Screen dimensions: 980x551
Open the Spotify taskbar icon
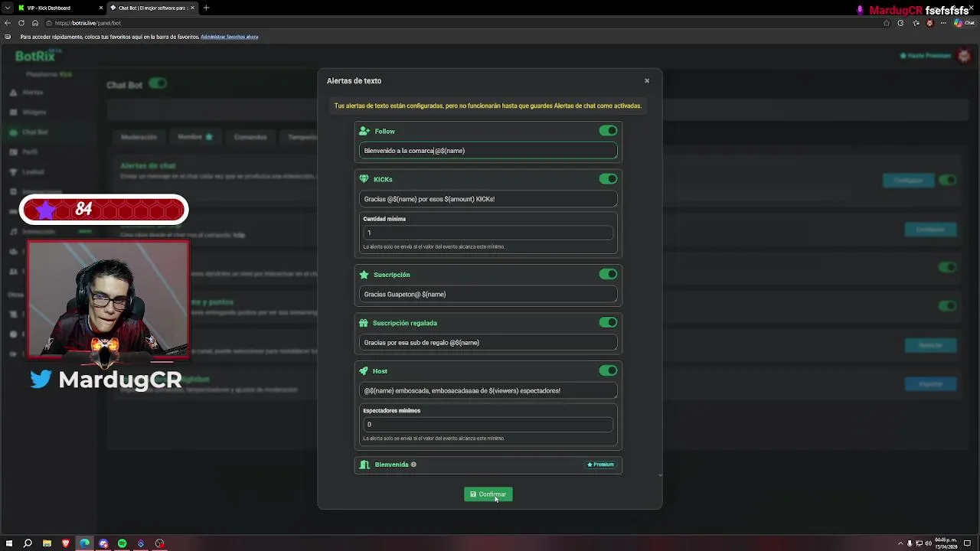tap(122, 543)
